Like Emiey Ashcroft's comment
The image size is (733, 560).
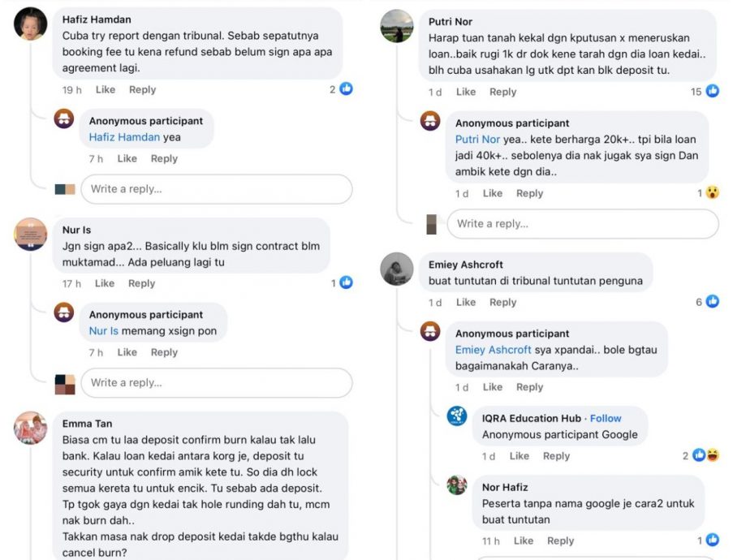[466, 303]
